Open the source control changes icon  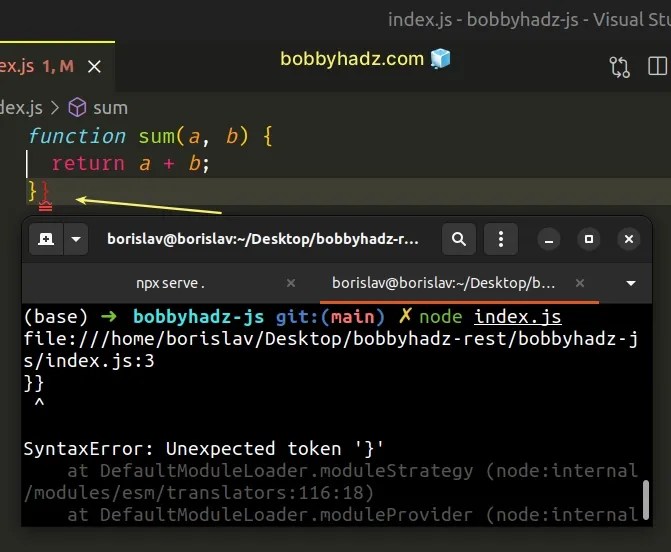[619, 67]
